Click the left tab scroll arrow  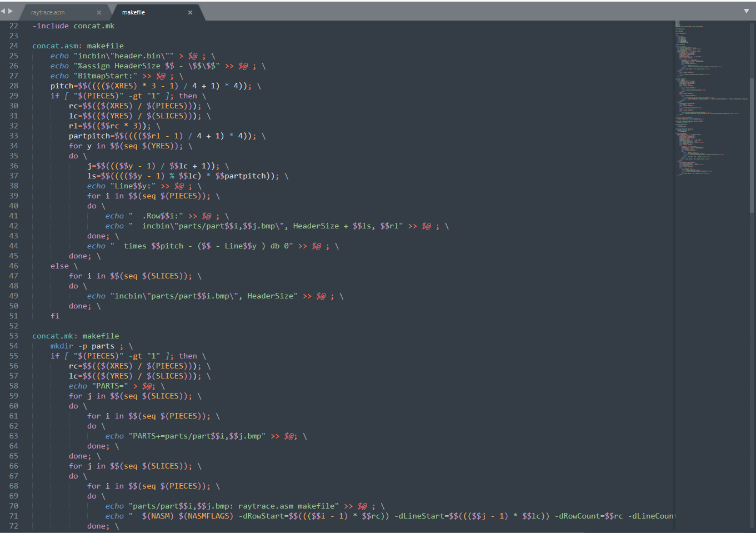point(3,11)
